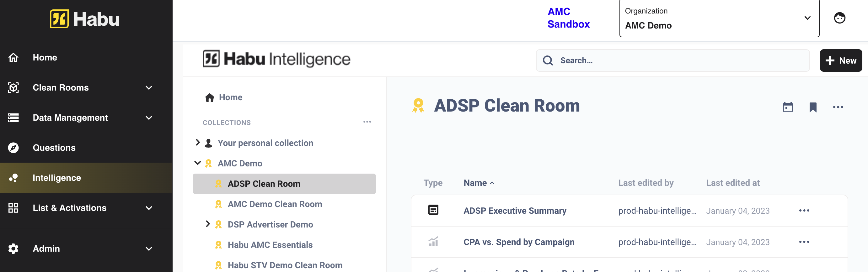Go to Home in the dark sidebar
Image resolution: width=868 pixels, height=272 pixels.
point(45,58)
